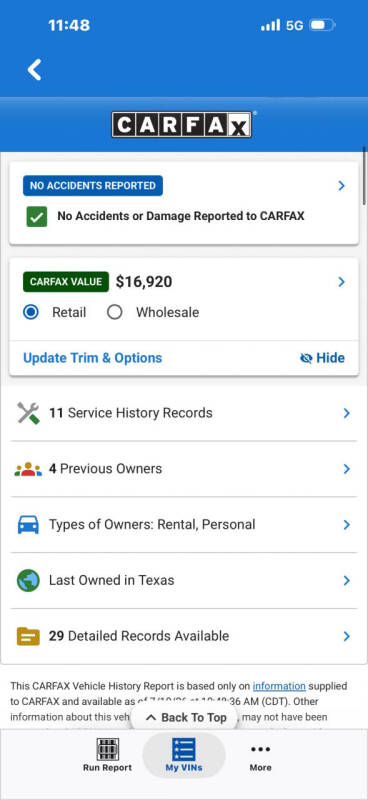Open 11 Service History Records chevron
368x800 pixels.
(x=347, y=413)
